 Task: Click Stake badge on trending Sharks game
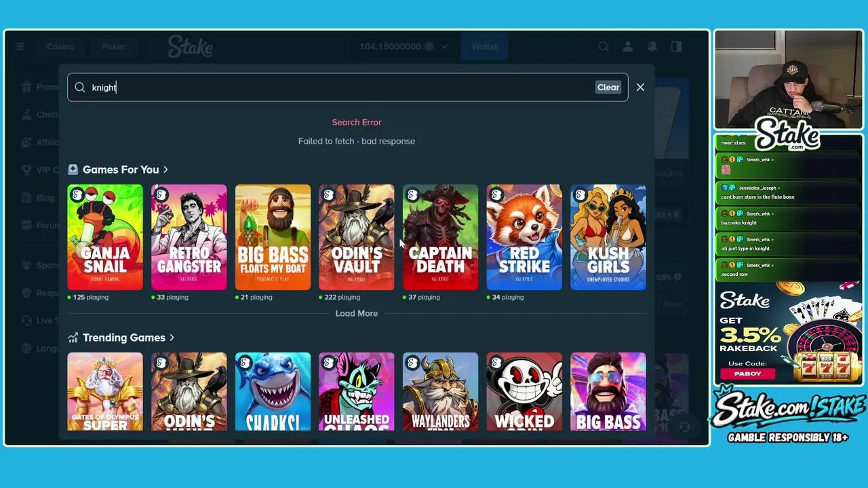pyautogui.click(x=245, y=363)
